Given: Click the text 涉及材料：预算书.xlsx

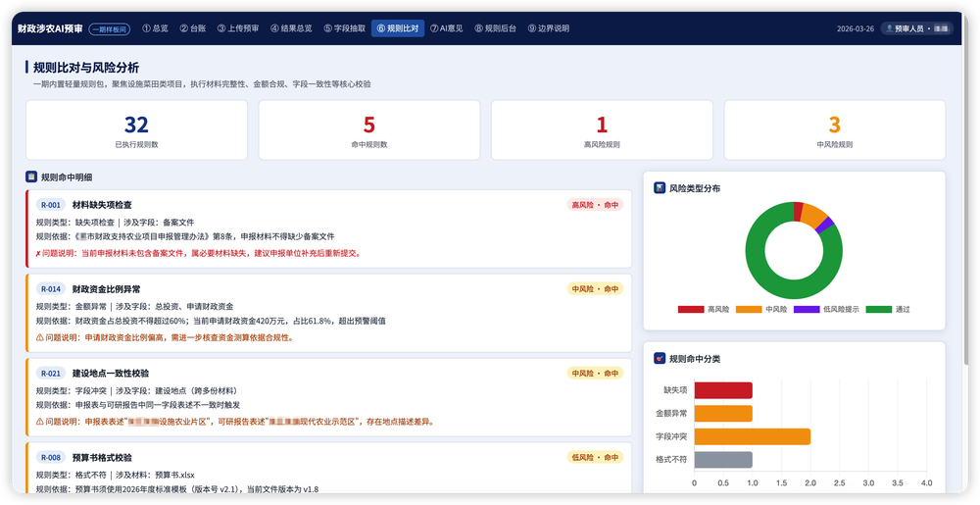Looking at the screenshot, I should (x=155, y=475).
